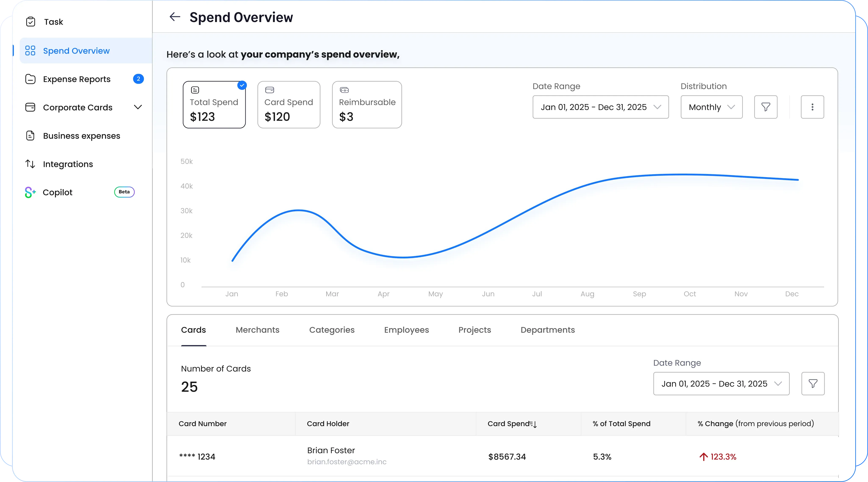Open the Departments tab
Viewport: 868px width, 482px height.
(x=547, y=330)
